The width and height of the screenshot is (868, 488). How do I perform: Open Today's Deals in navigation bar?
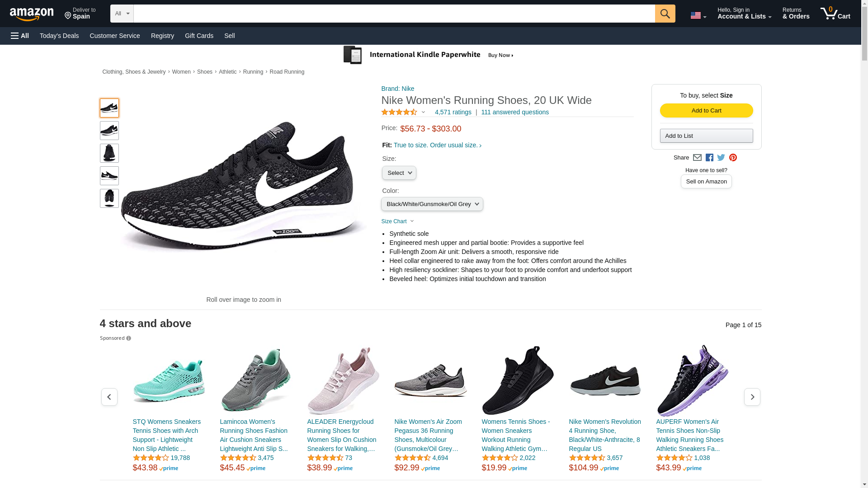point(59,36)
